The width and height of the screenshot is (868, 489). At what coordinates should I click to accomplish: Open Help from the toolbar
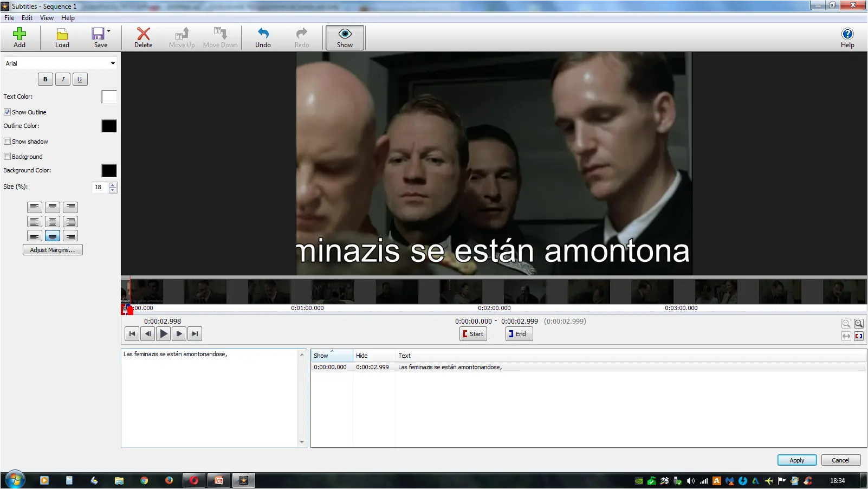pyautogui.click(x=847, y=37)
